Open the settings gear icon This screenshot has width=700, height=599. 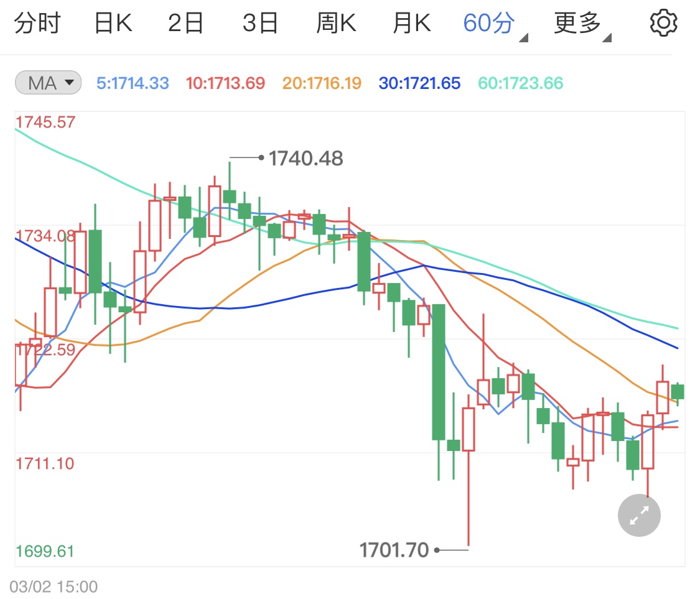tap(664, 24)
